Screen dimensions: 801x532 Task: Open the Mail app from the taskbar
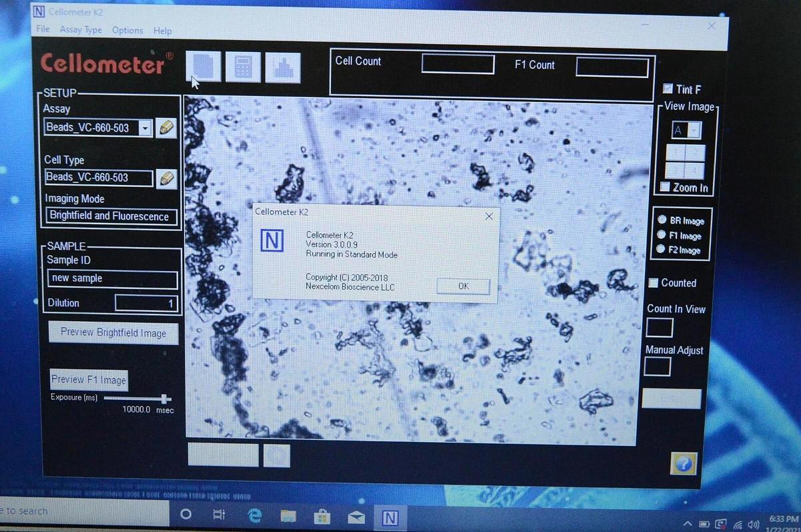coord(356,517)
